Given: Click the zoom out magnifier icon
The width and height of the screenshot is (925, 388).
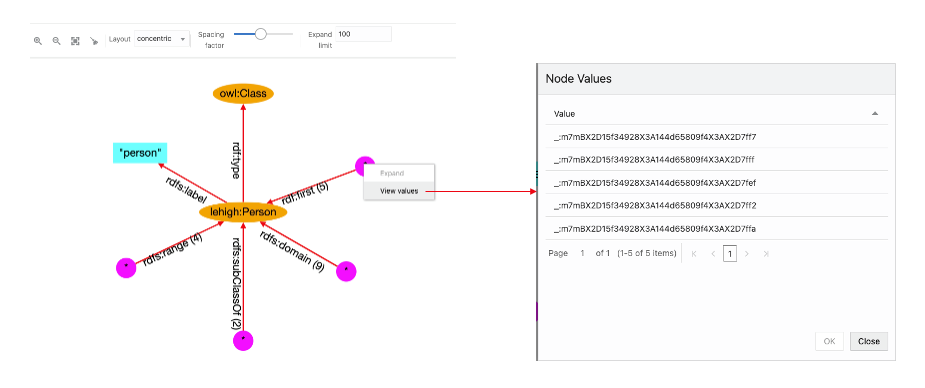Looking at the screenshot, I should click(x=57, y=41).
